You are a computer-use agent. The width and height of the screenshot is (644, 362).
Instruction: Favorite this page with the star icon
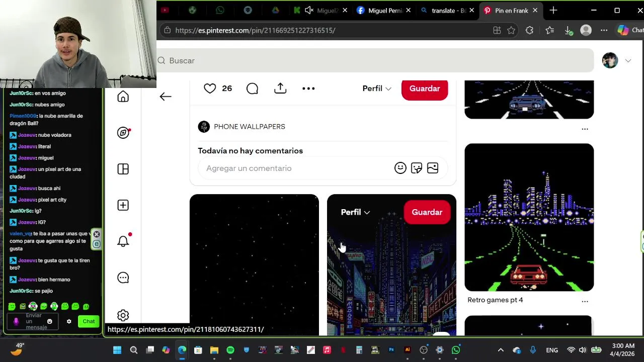click(x=511, y=30)
